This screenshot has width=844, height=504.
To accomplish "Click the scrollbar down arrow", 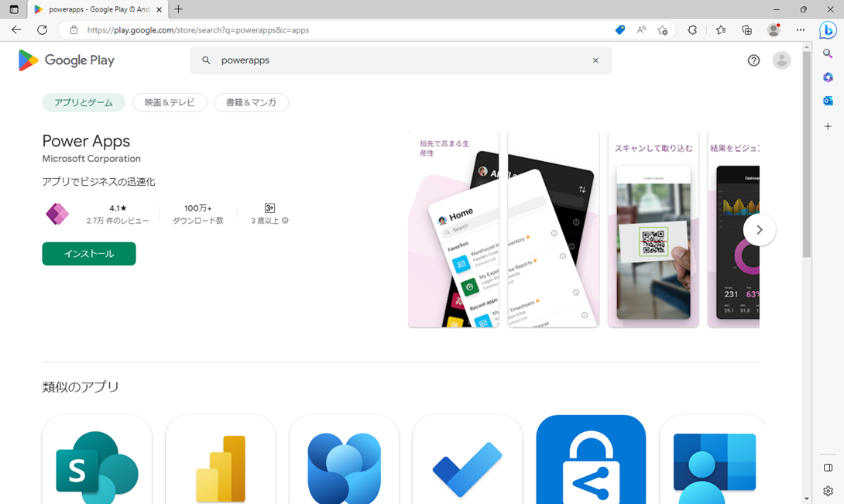I will 806,499.
